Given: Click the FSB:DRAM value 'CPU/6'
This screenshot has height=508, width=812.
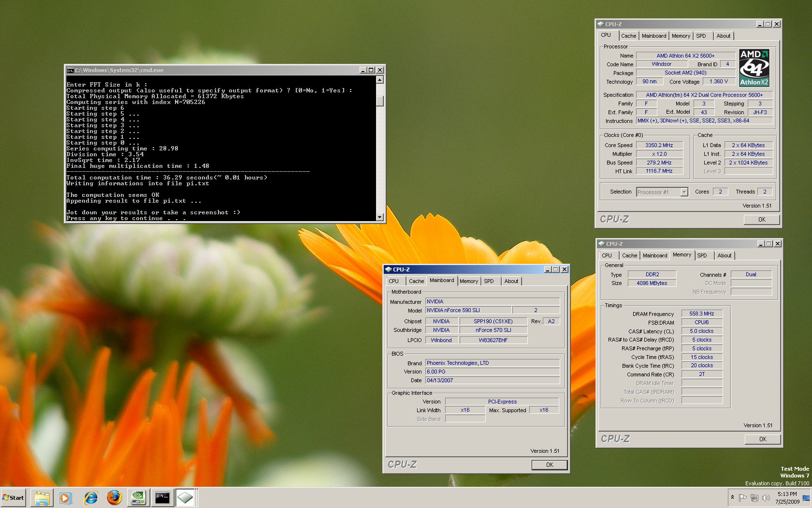Looking at the screenshot, I should click(702, 322).
